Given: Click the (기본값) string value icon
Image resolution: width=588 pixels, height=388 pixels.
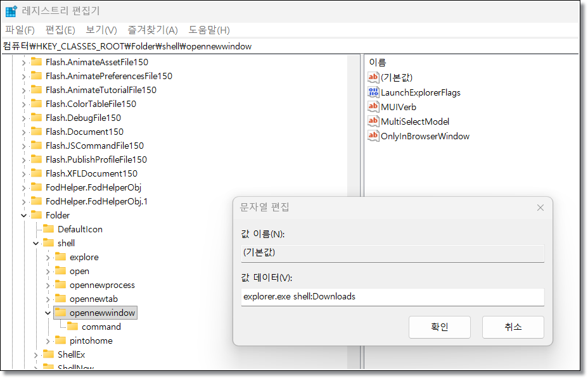Looking at the screenshot, I should pos(373,77).
